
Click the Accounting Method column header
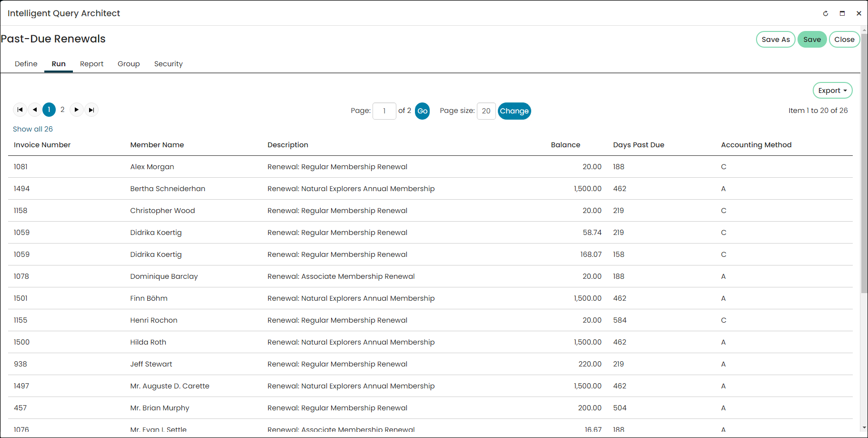[x=756, y=145]
